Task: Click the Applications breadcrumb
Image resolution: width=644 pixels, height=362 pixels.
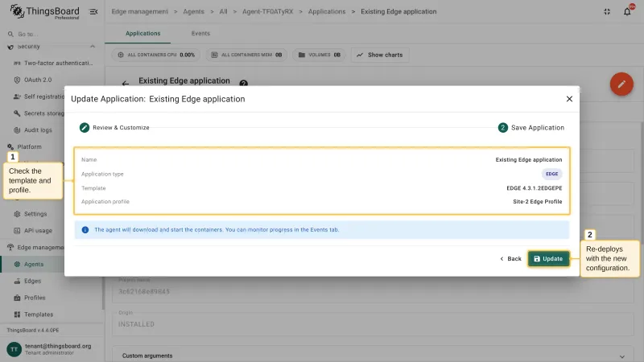Action: point(327,11)
